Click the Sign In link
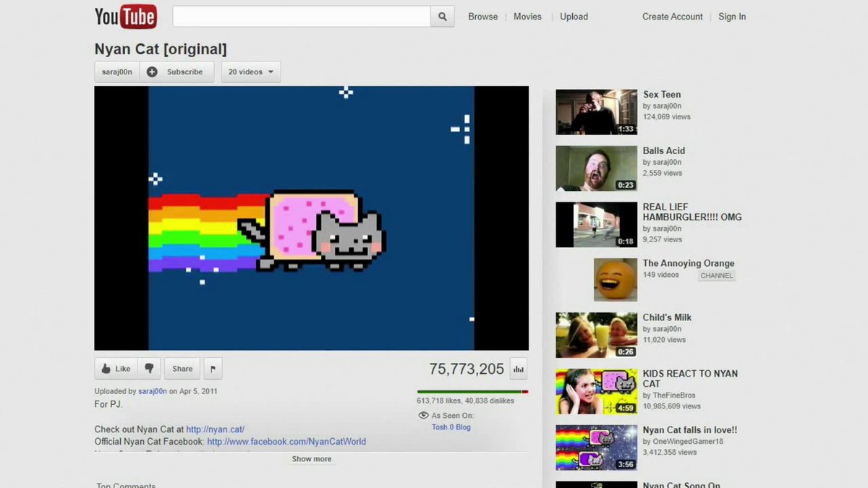868x488 pixels. tap(732, 17)
